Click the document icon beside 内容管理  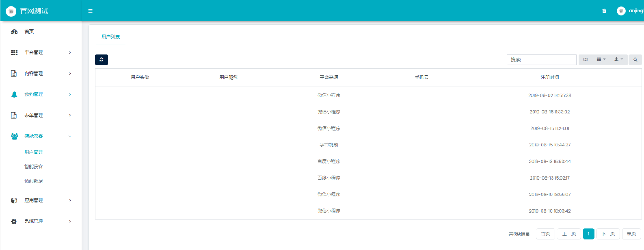[14, 74]
